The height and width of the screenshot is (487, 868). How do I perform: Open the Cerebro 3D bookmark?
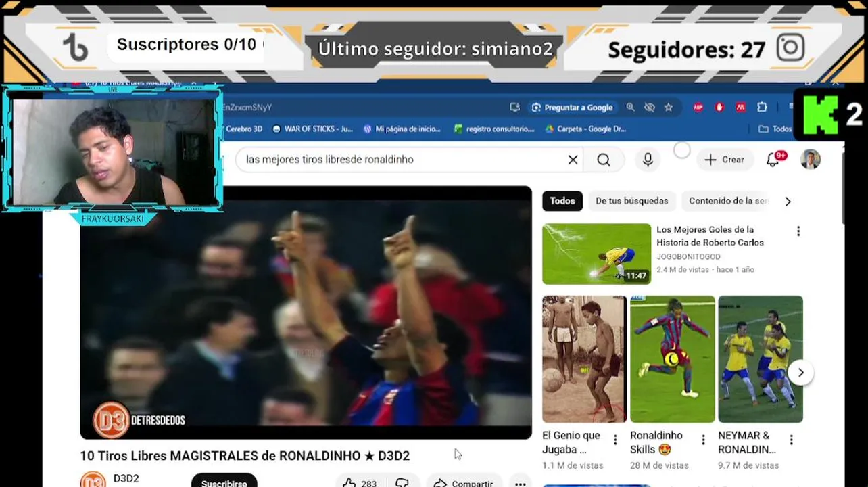pos(243,129)
